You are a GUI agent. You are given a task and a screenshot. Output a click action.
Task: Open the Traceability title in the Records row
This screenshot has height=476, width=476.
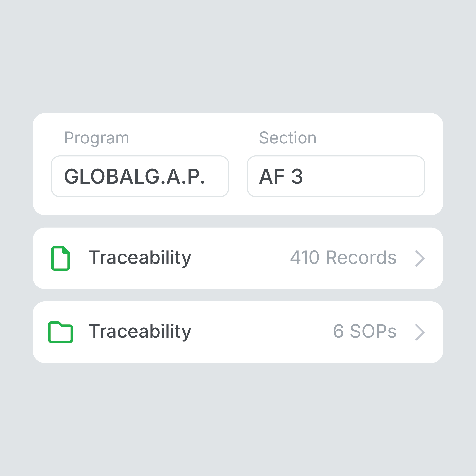pos(140,258)
